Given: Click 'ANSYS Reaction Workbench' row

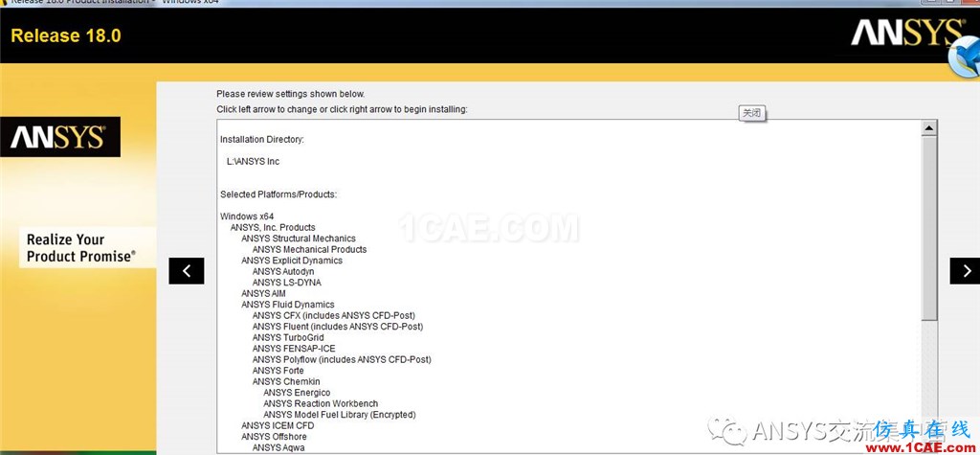Looking at the screenshot, I should click(321, 403).
